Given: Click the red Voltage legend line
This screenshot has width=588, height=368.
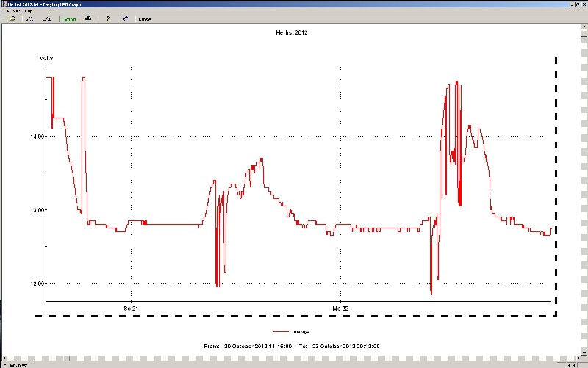Looking at the screenshot, I should 279,332.
